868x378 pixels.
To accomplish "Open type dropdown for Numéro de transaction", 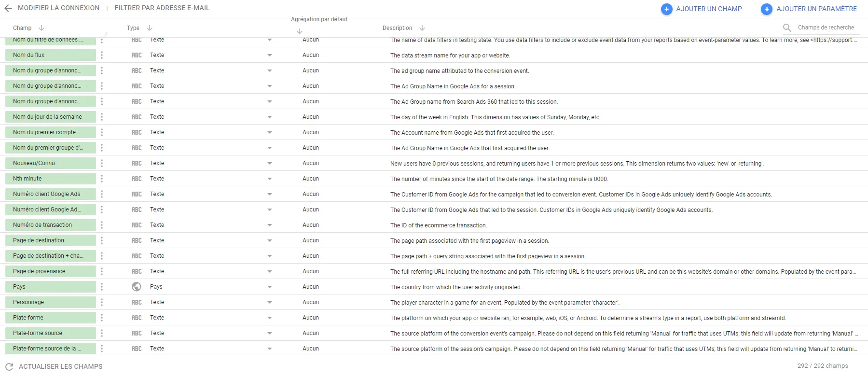I will [270, 225].
